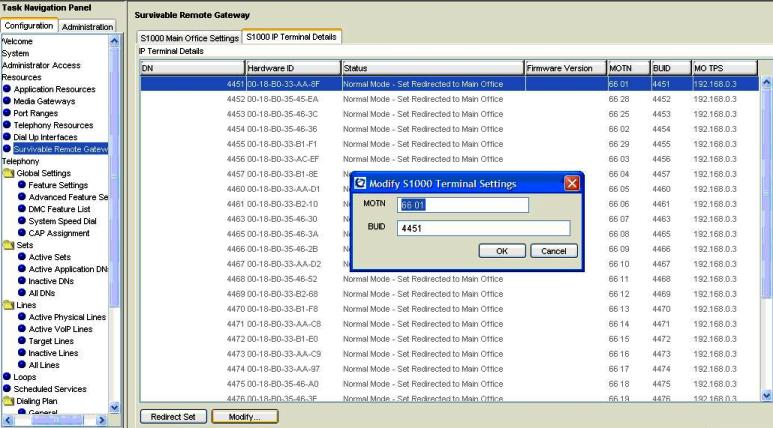Viewport: 773px width, 428px height.
Task: Collapse the Lines folder
Action: [8, 305]
